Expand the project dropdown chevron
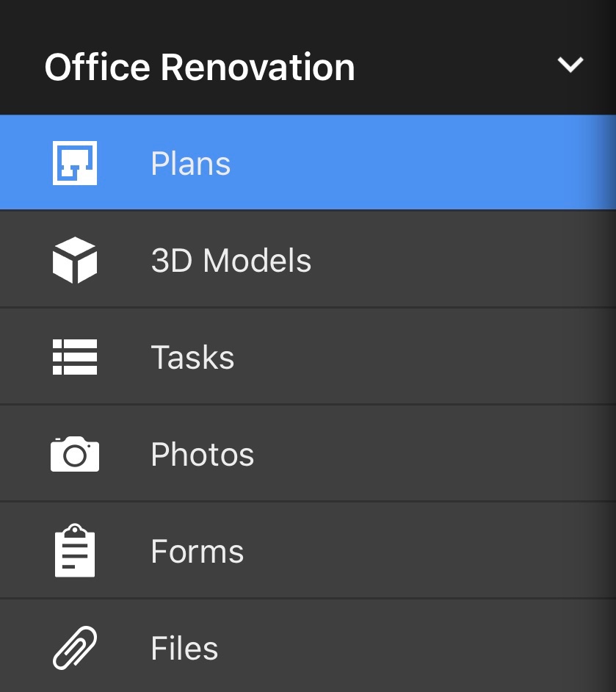Image resolution: width=616 pixels, height=692 pixels. tap(570, 65)
